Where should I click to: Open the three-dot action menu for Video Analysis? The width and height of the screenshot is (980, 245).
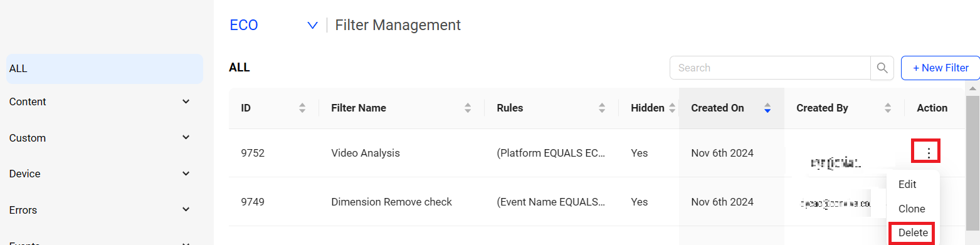929,152
